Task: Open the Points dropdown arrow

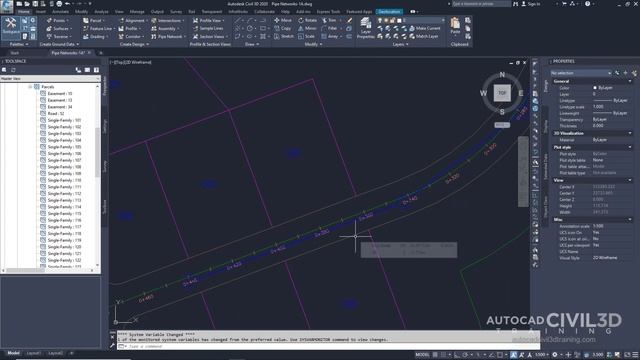Action: point(68,20)
